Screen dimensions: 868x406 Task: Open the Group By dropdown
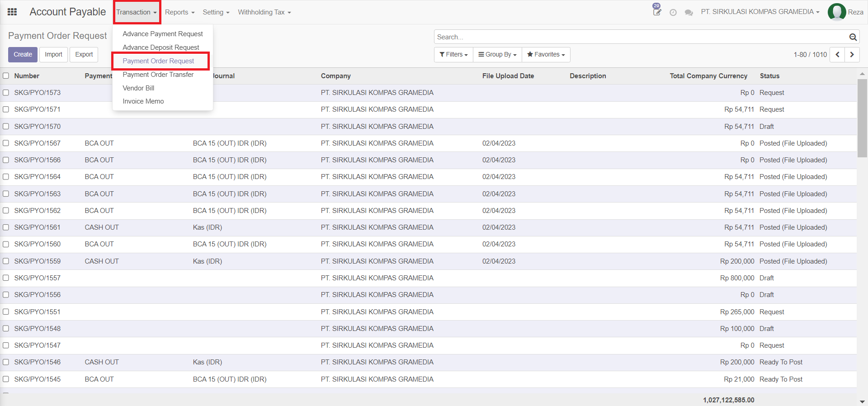pos(497,55)
